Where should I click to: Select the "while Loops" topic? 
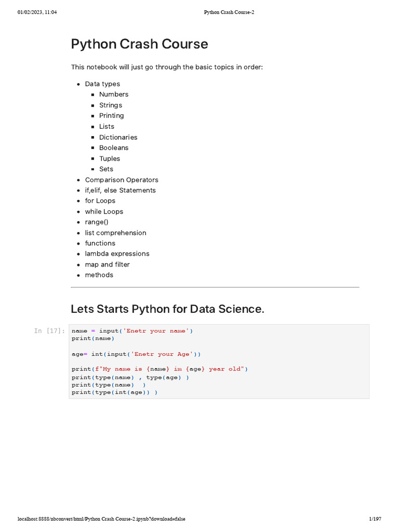(104, 211)
